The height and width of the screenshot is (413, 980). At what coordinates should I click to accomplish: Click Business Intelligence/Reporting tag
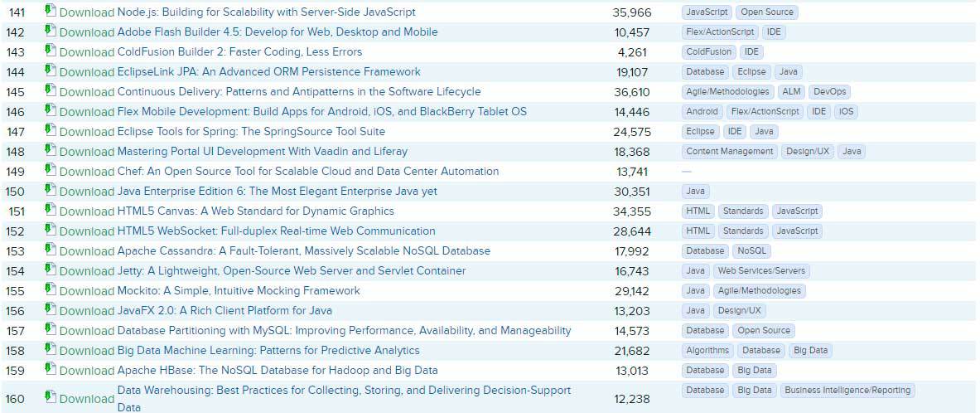pos(847,391)
